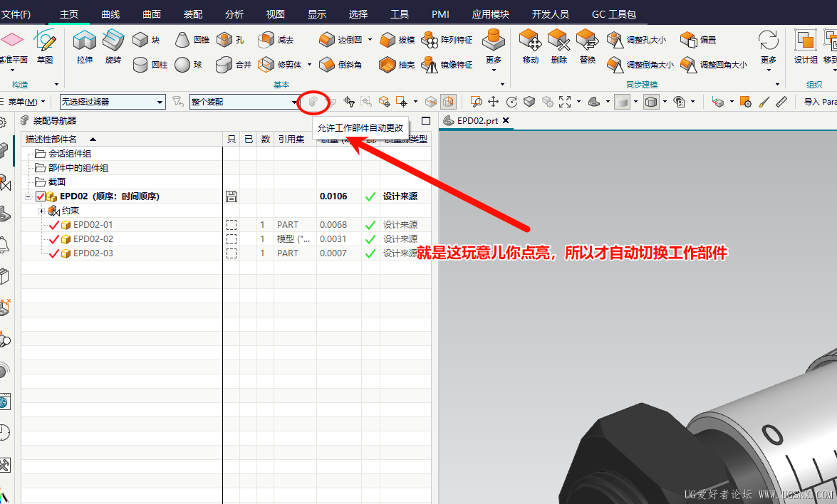This screenshot has width=837, height=504.
Task: Click the 减去 (Subtract) tool
Action: click(x=276, y=39)
